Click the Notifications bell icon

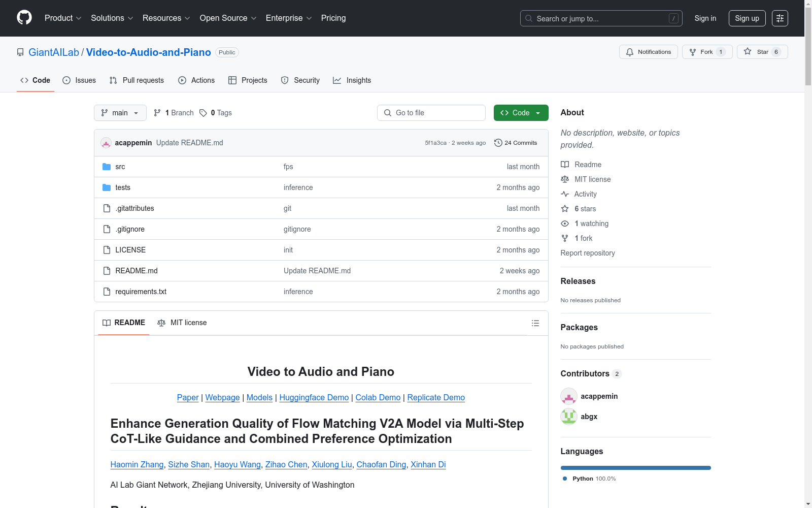[630, 52]
